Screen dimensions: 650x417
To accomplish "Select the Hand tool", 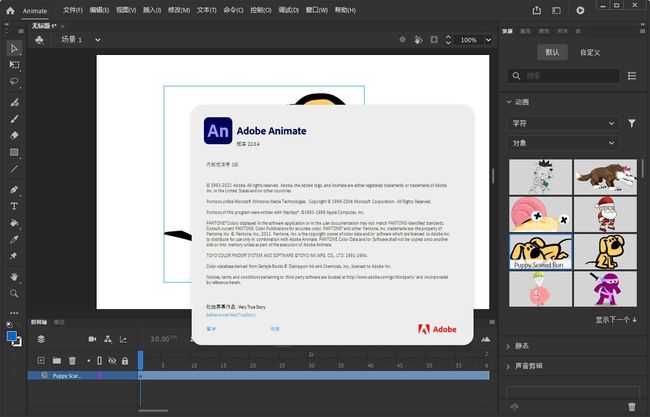I will (14, 276).
